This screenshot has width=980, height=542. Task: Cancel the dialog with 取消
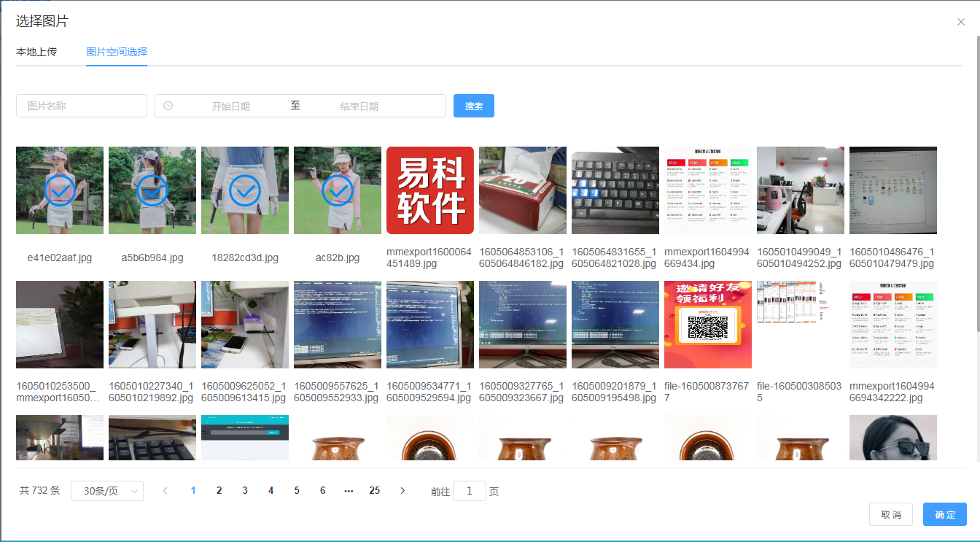(891, 514)
